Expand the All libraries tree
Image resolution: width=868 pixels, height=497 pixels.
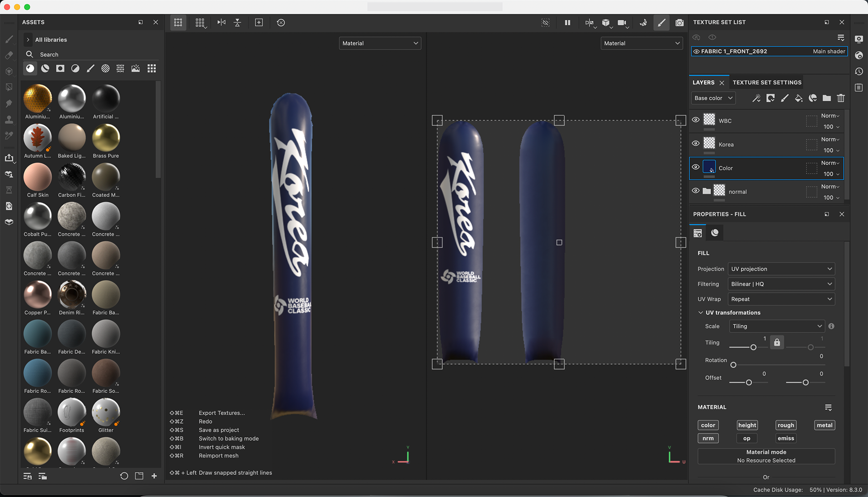[28, 40]
